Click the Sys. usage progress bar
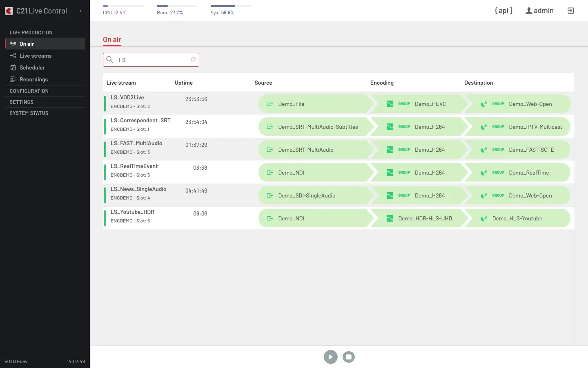The height and width of the screenshot is (368, 588). [231, 6]
